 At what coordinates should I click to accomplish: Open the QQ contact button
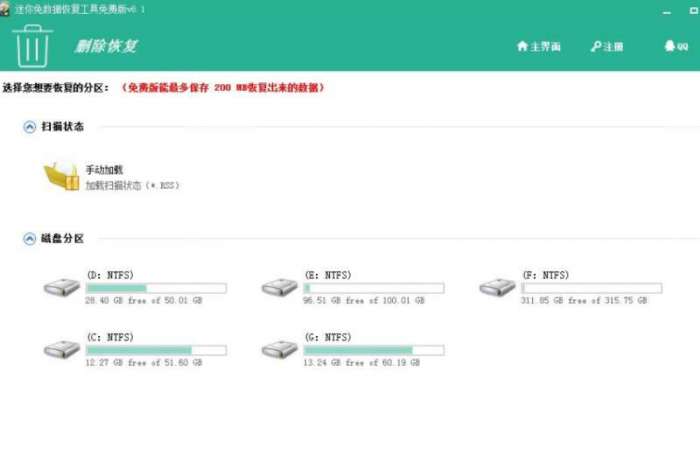[676, 47]
